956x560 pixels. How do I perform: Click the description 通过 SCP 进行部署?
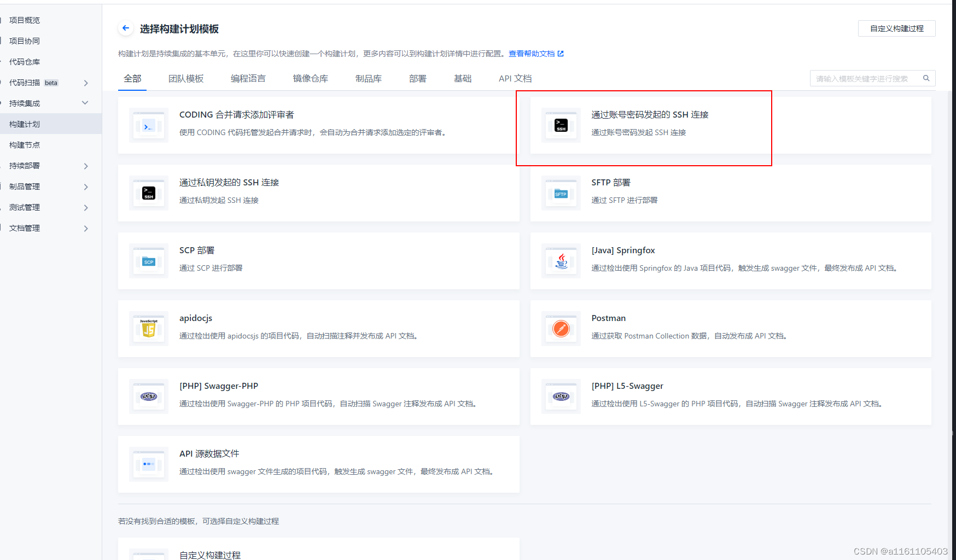(211, 268)
